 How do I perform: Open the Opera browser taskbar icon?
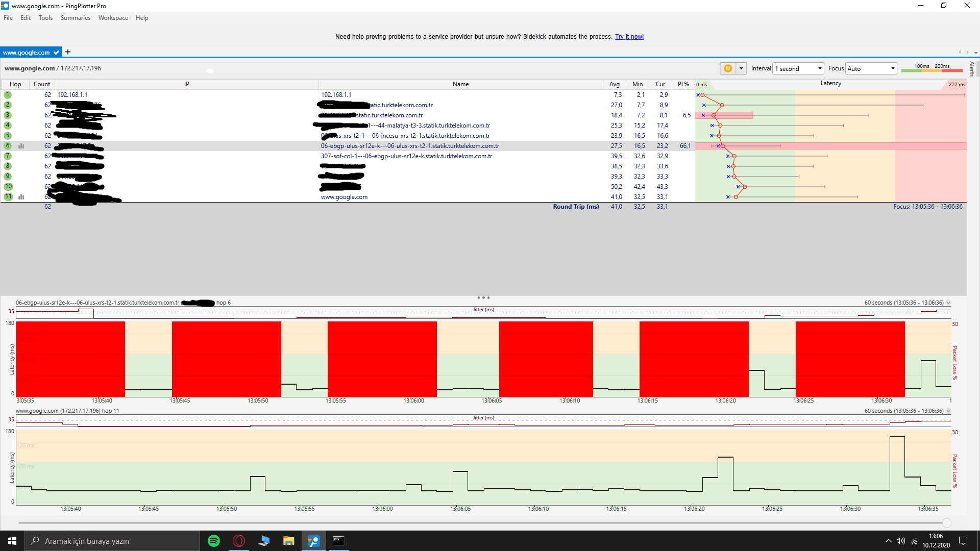(239, 541)
